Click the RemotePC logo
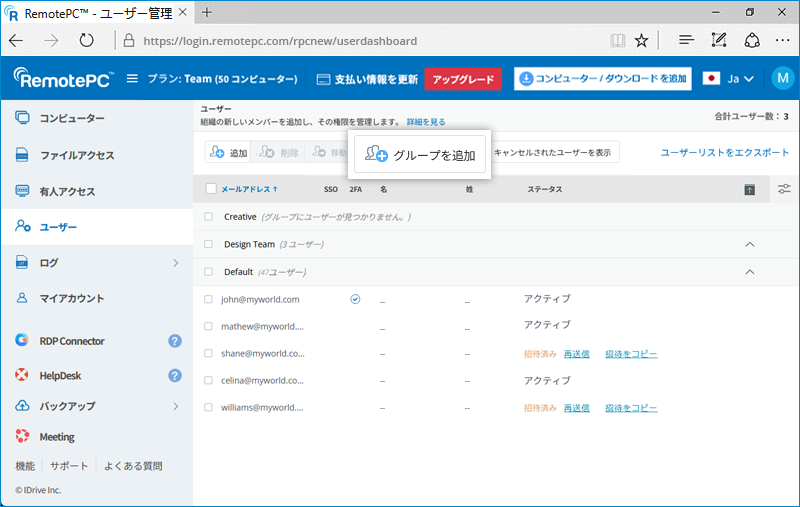Screen dimensions: 800x507 63,78
